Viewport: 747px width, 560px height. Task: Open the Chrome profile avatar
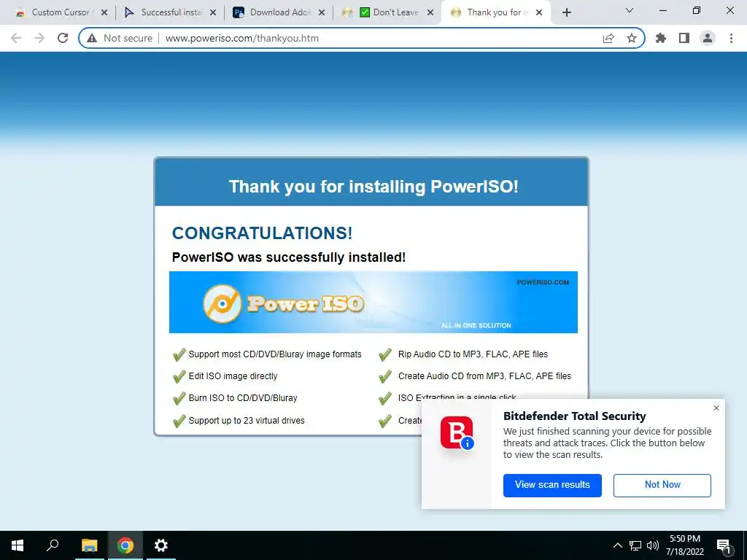point(708,38)
